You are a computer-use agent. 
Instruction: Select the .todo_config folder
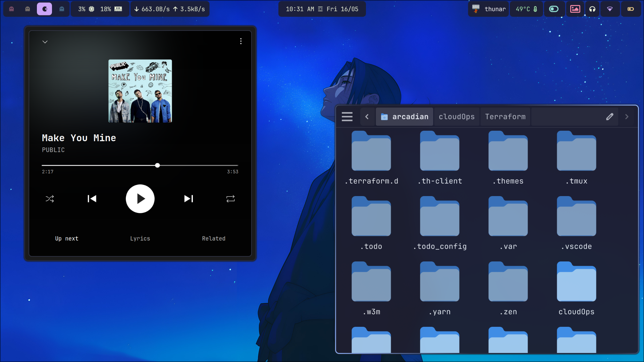pos(440,224)
